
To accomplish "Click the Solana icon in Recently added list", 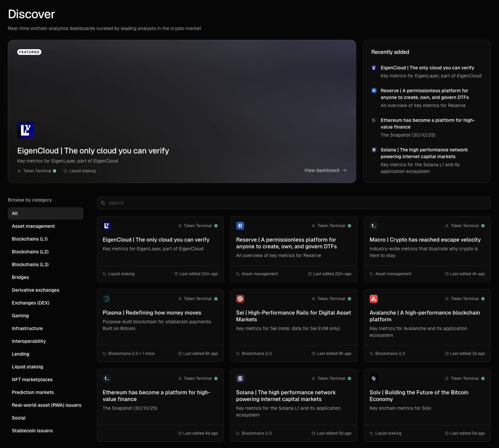I will tap(374, 150).
